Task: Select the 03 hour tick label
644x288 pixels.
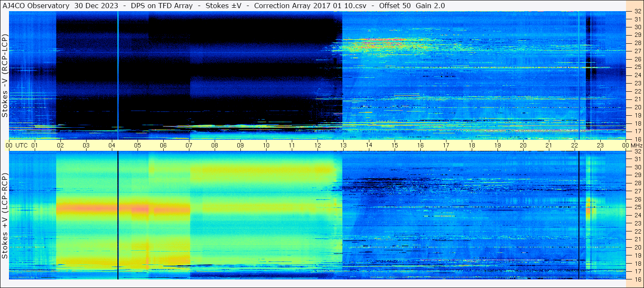Action: pos(86,145)
